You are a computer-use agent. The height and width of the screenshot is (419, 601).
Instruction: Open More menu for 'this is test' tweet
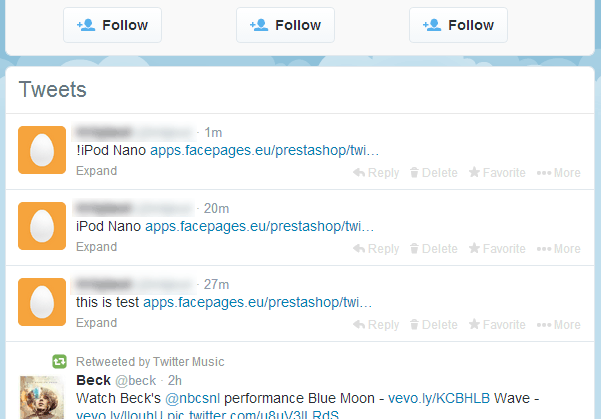558,325
